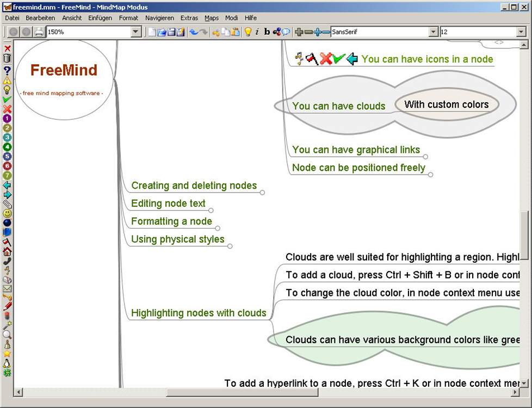Select the FreeMind root node

pyautogui.click(x=64, y=80)
